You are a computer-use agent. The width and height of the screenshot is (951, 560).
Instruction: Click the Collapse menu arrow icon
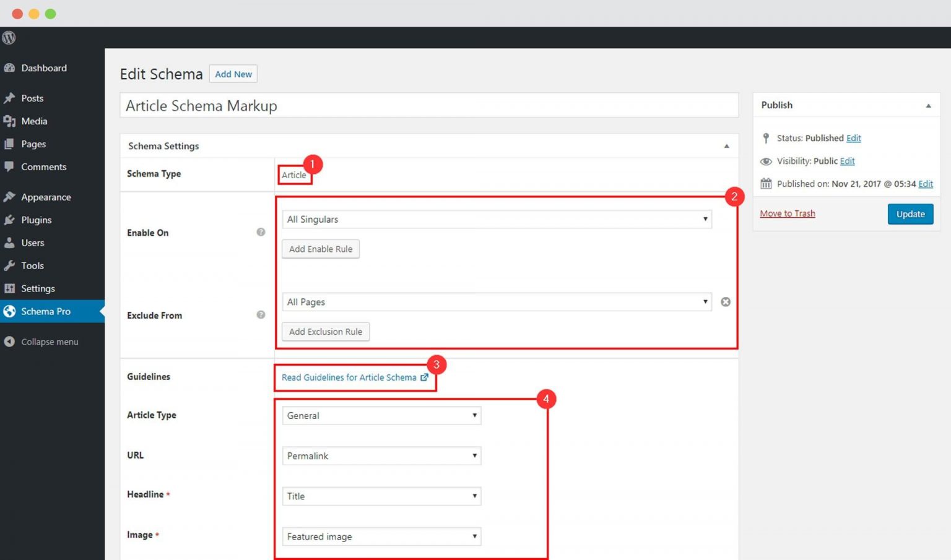[x=9, y=341]
